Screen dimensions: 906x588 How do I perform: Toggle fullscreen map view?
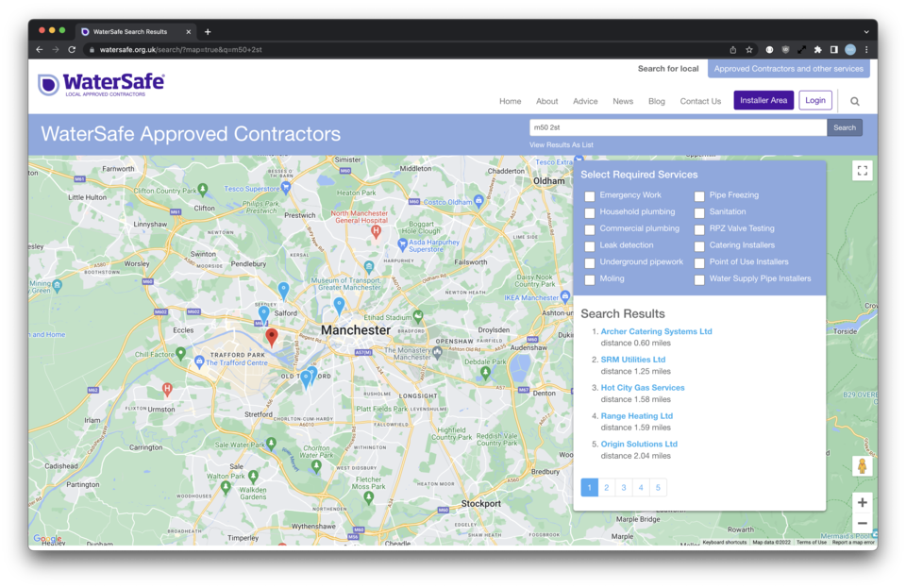point(862,171)
